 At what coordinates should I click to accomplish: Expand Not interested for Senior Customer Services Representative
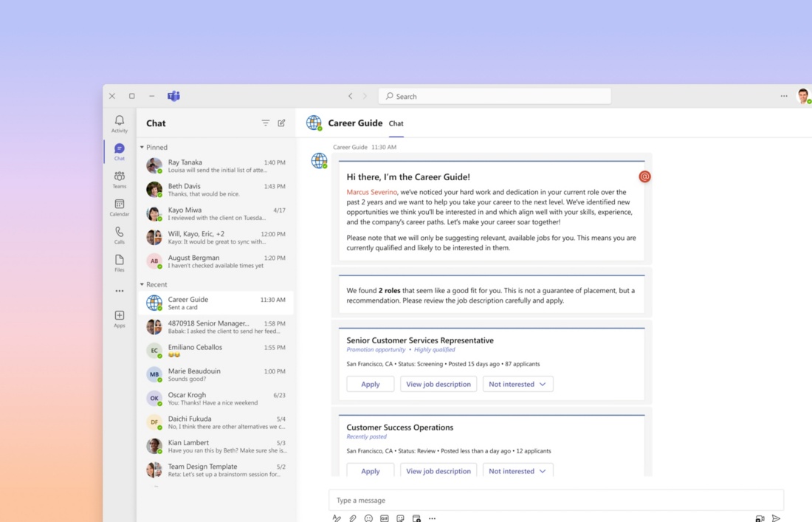[x=518, y=384]
